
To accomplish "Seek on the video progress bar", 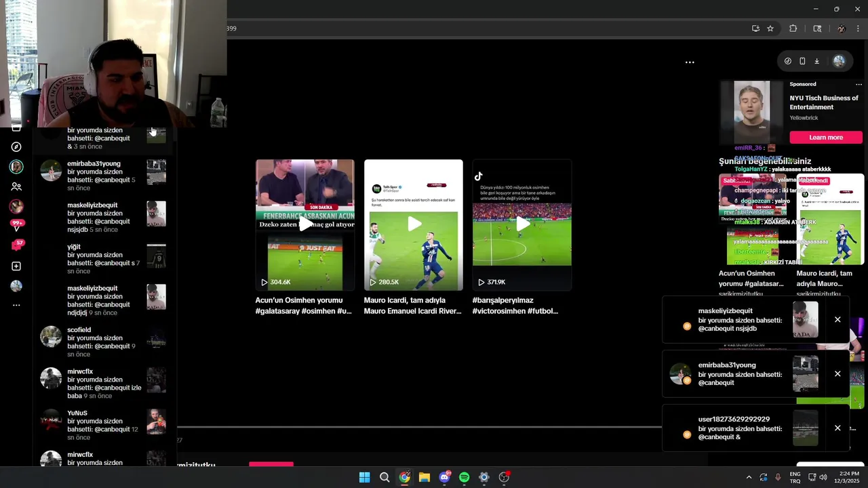I will [419, 428].
